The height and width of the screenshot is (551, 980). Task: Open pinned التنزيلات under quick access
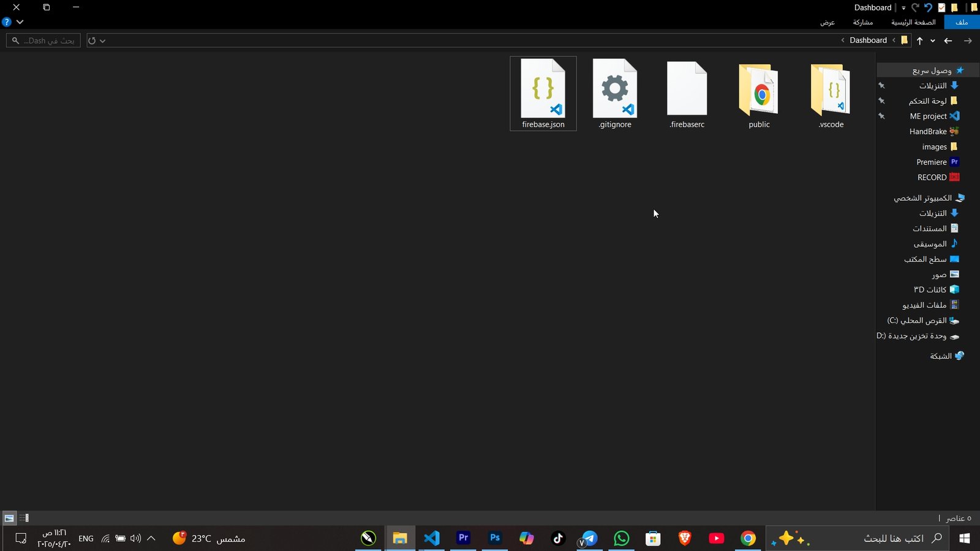pyautogui.click(x=938, y=86)
